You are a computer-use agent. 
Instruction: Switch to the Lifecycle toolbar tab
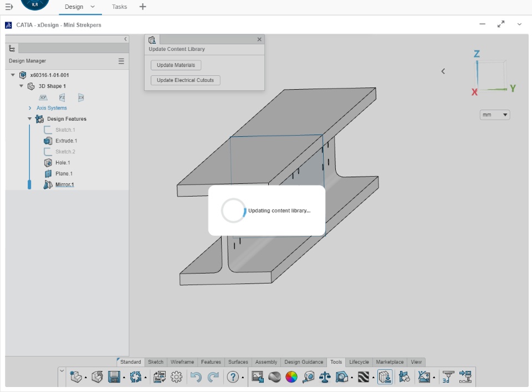359,362
